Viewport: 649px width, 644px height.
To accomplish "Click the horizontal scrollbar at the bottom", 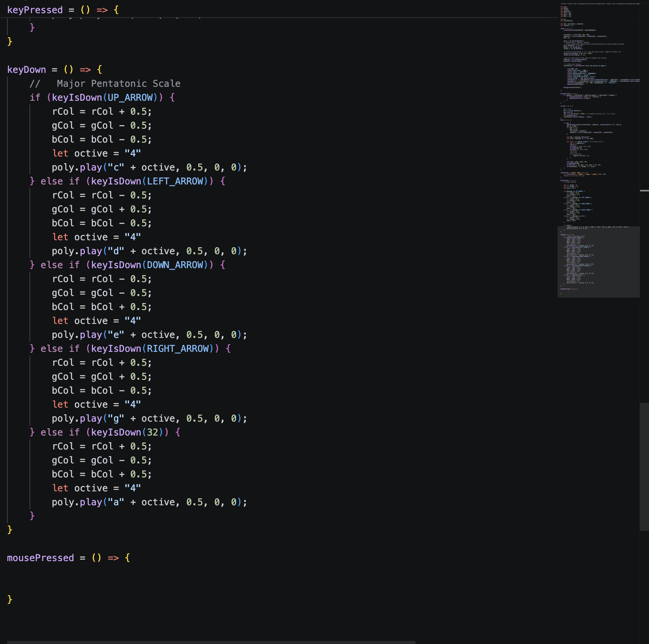I will (211, 642).
